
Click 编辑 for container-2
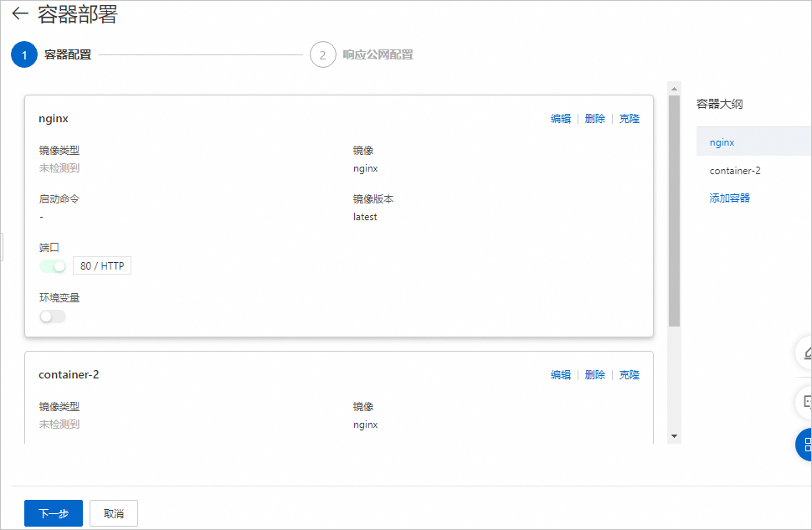pyautogui.click(x=561, y=375)
